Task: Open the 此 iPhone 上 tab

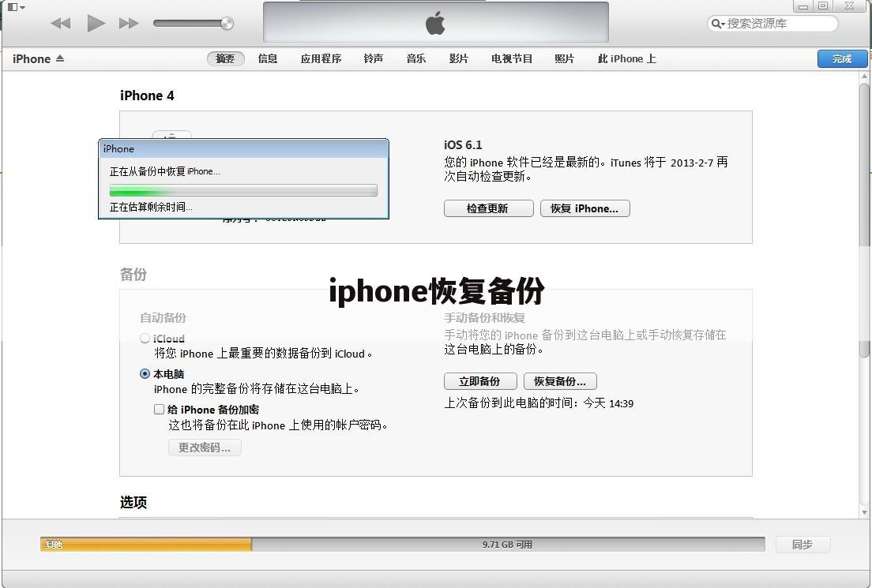Action: tap(627, 59)
